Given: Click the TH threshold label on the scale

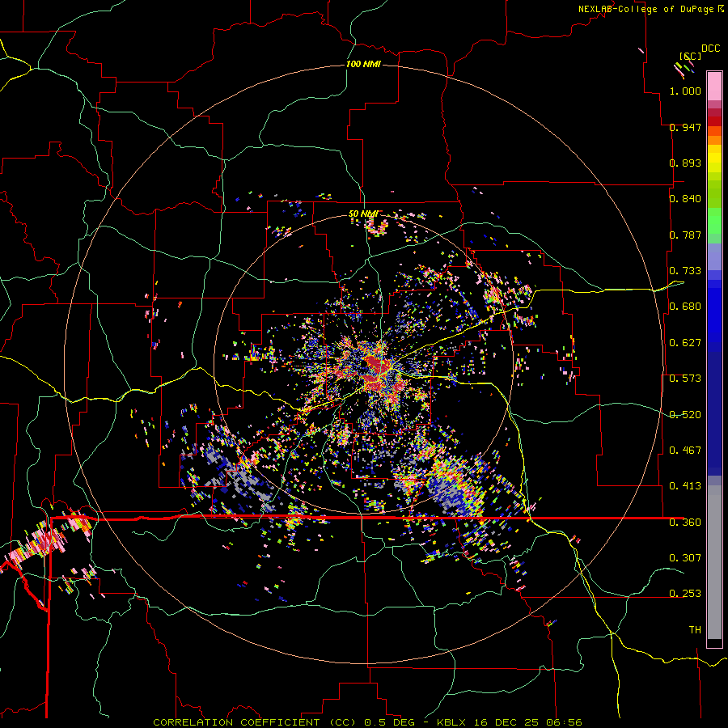Looking at the screenshot, I should click(x=695, y=630).
